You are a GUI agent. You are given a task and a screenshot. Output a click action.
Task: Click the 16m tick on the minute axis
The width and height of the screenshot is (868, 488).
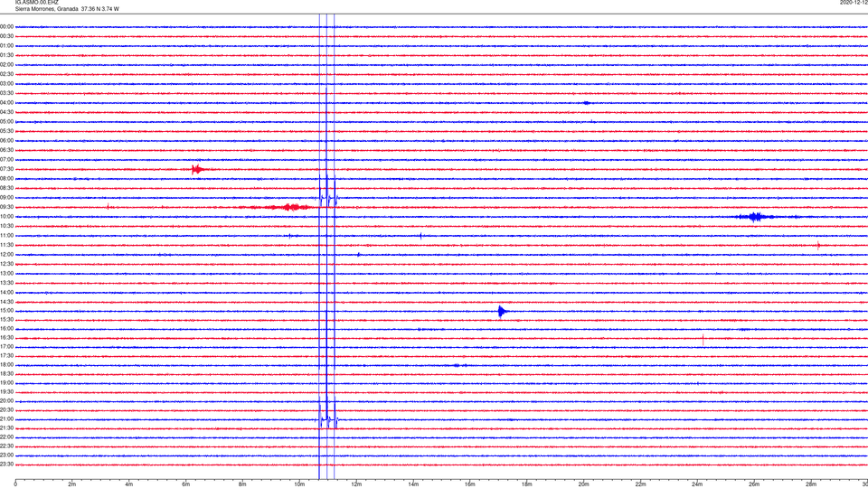[x=470, y=484]
